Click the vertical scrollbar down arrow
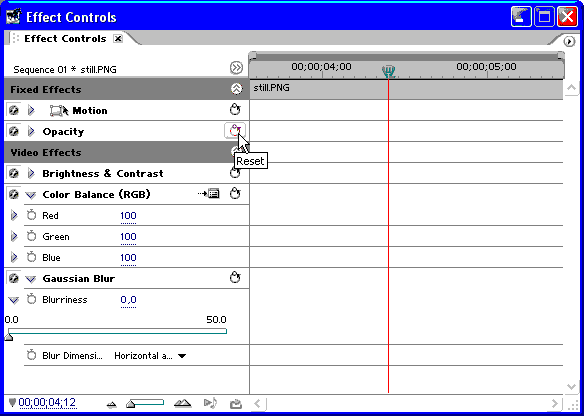 click(x=571, y=387)
